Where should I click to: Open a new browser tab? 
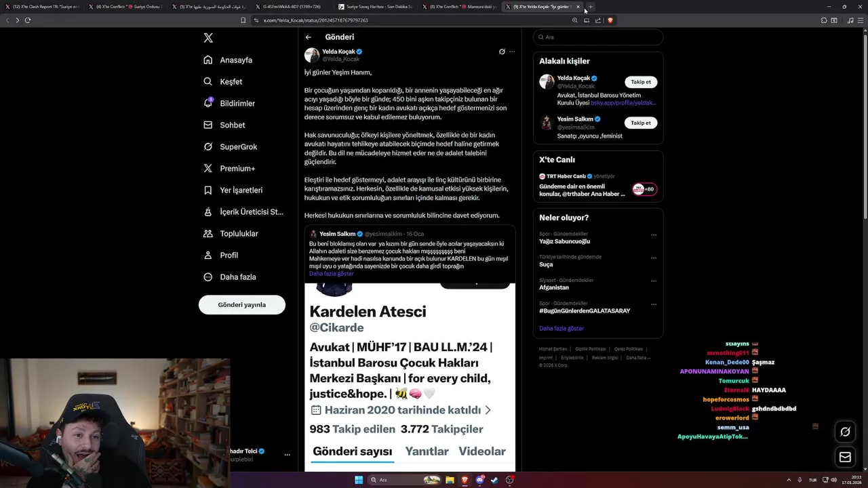point(590,7)
